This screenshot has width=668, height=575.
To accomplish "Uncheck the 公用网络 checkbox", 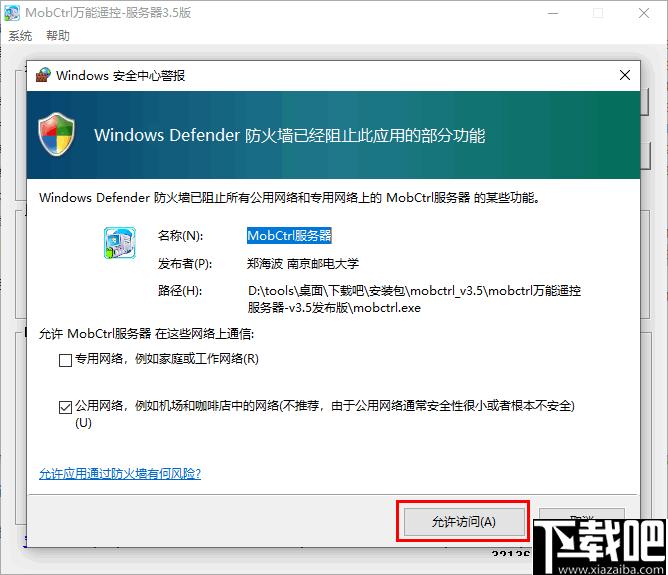I will [65, 407].
